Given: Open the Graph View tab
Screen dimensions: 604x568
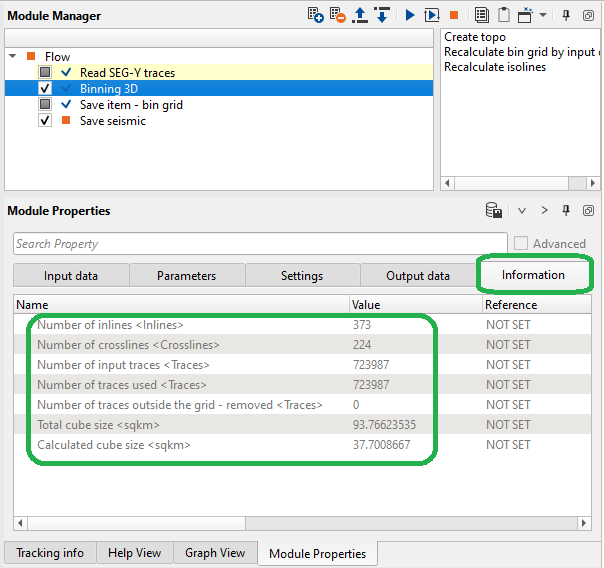Looking at the screenshot, I should point(215,553).
